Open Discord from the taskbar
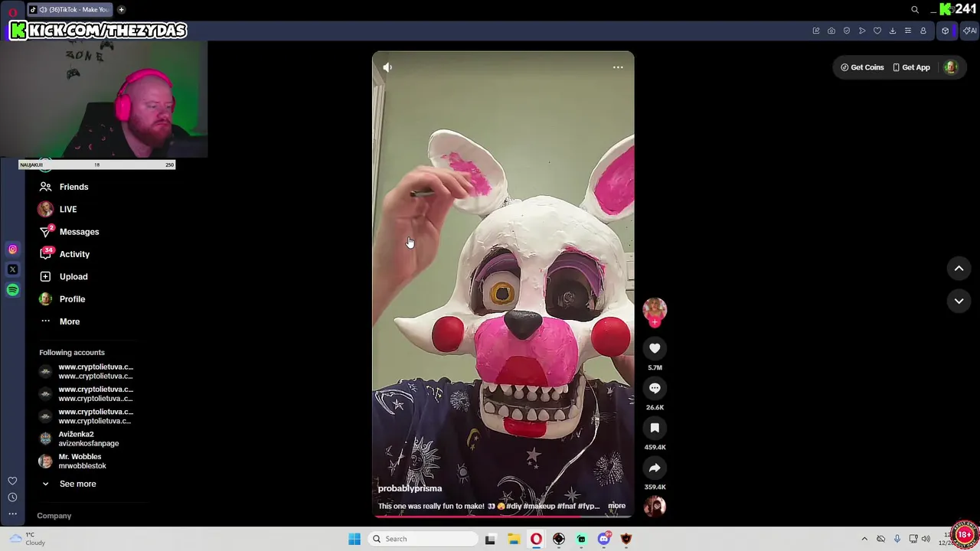The height and width of the screenshot is (551, 980). [x=604, y=539]
